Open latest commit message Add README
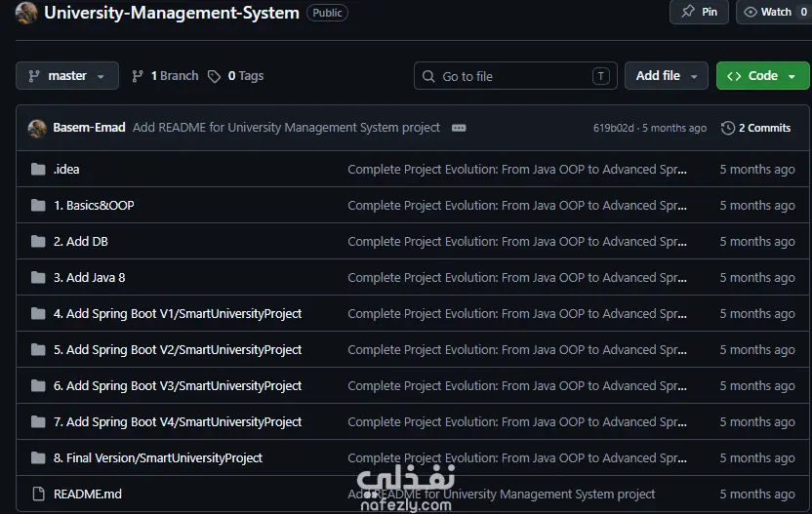This screenshot has height=514, width=812. click(286, 128)
